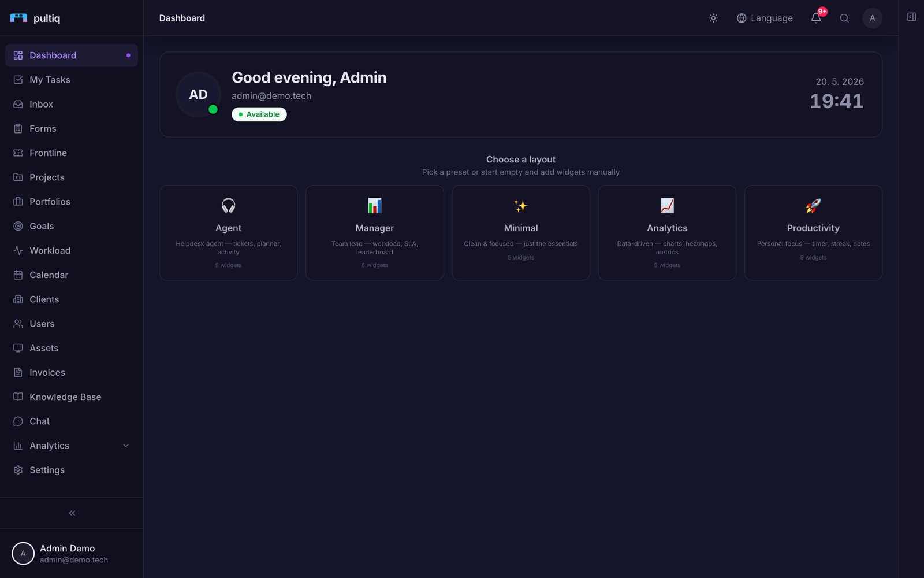Select the Analytics layout preset
This screenshot has height=578, width=924.
pos(667,233)
